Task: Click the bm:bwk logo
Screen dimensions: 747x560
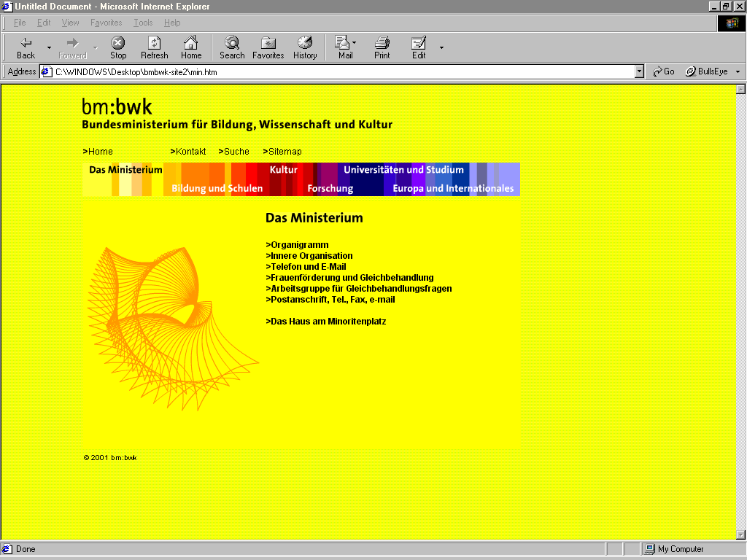Action: coord(117,106)
